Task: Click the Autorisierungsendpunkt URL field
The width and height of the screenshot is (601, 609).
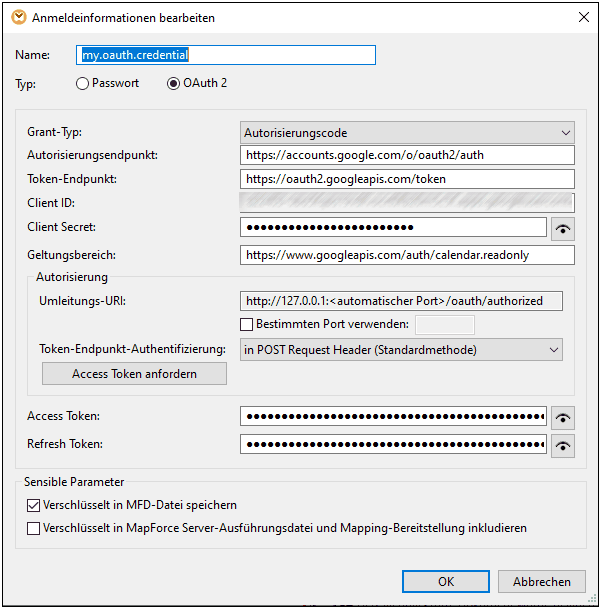Action: click(x=408, y=155)
